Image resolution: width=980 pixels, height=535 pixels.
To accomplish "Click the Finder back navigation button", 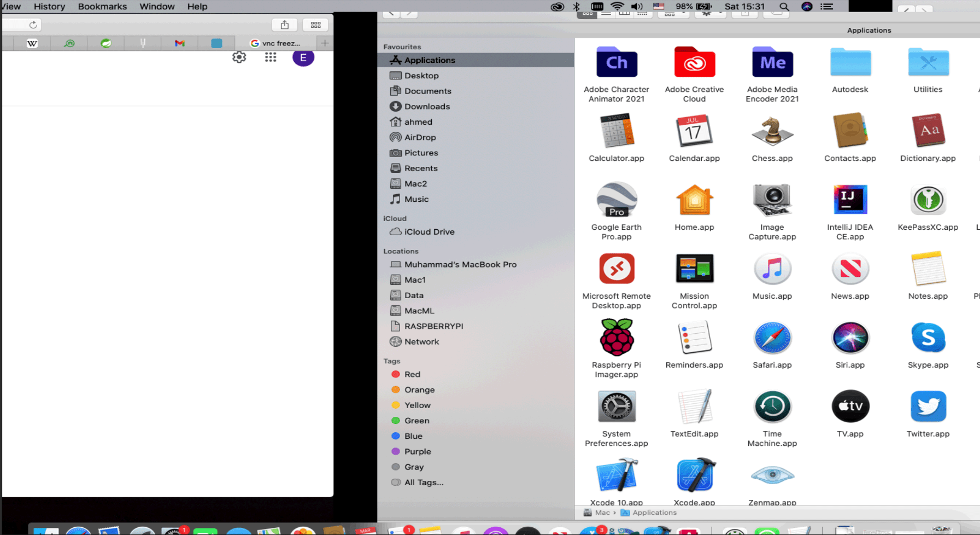I will coord(391,14).
